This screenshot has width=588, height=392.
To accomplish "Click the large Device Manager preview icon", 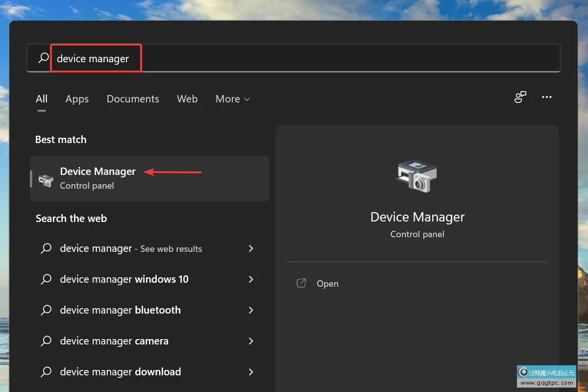I will click(x=417, y=176).
